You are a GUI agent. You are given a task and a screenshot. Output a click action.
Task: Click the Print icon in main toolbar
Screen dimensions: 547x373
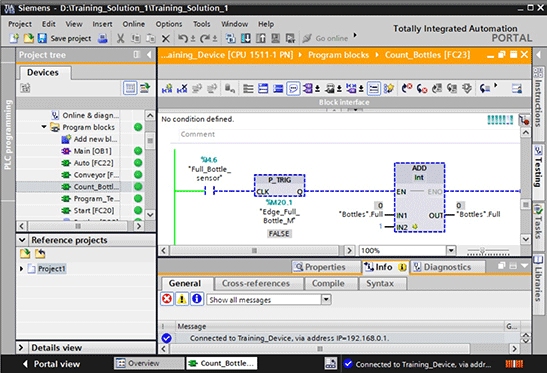point(103,38)
